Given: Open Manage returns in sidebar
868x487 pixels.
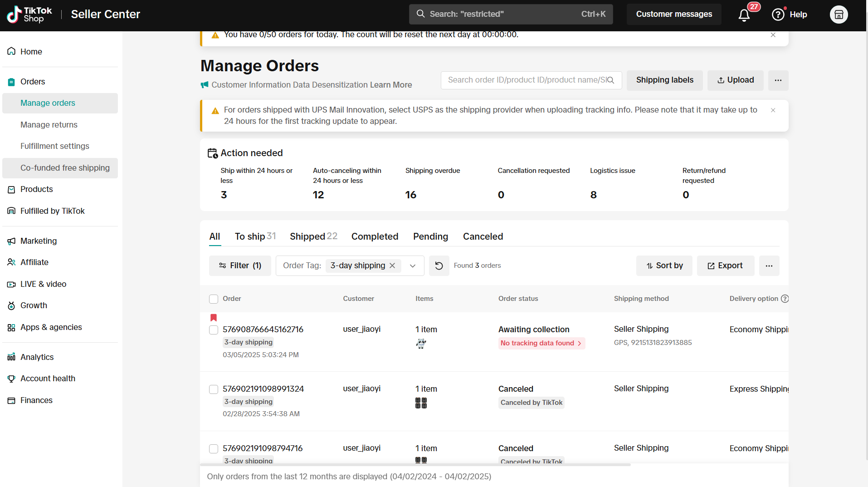Looking at the screenshot, I should click(49, 125).
